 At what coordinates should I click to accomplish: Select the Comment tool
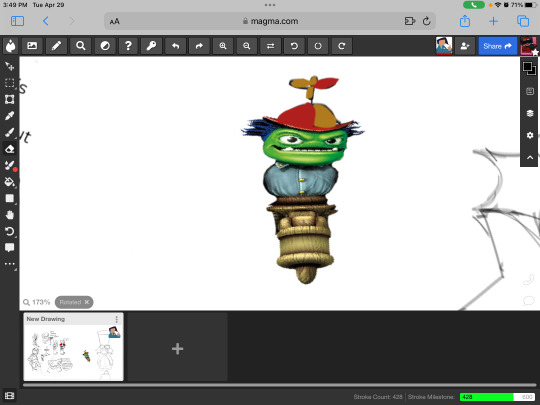(10, 248)
